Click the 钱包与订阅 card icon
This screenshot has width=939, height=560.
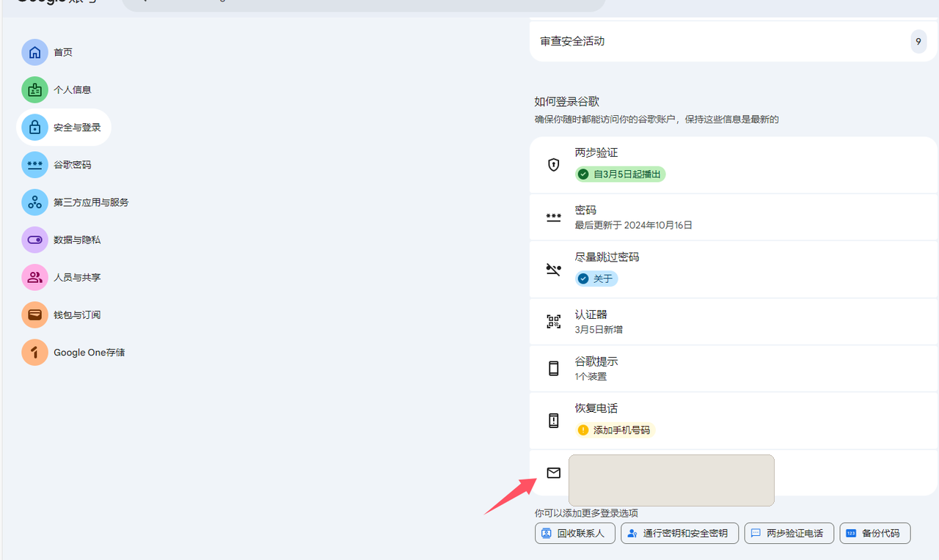[34, 314]
